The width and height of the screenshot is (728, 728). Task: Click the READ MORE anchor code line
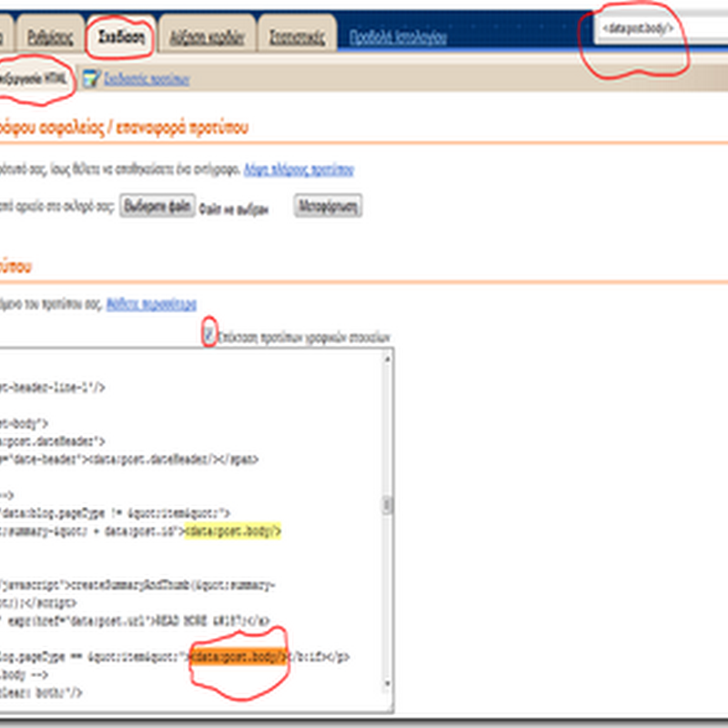pyautogui.click(x=135, y=621)
